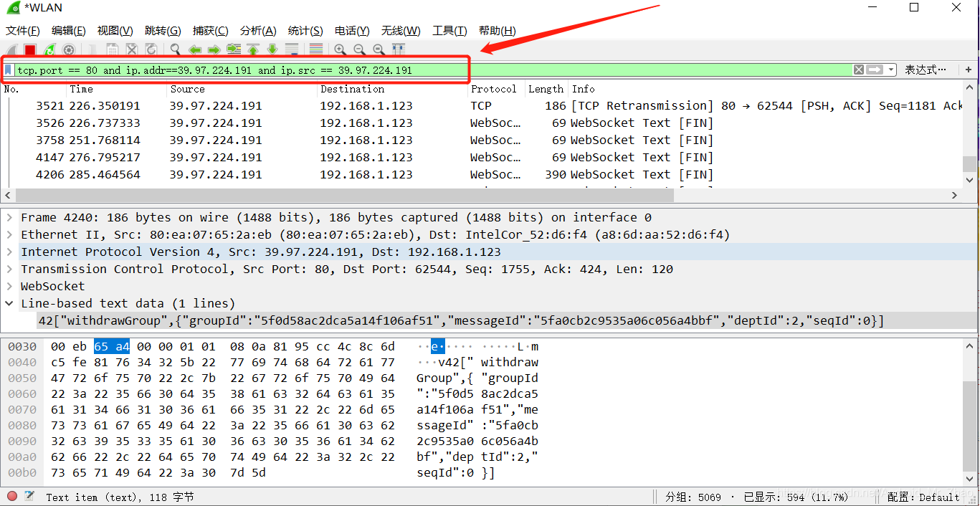Open the 电话(Y) menu
Viewport: 980px width, 506px height.
(352, 31)
